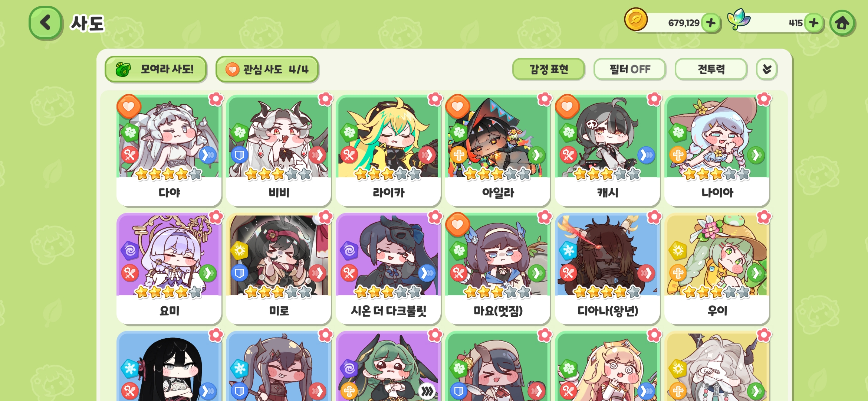Open the 우이 character card
Viewport: 868px width, 401px height.
(x=717, y=268)
